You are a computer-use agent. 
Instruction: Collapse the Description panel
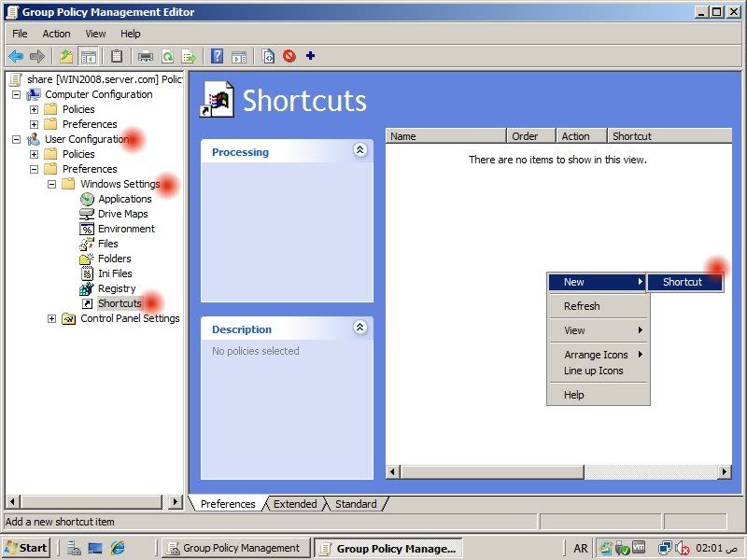coord(360,328)
